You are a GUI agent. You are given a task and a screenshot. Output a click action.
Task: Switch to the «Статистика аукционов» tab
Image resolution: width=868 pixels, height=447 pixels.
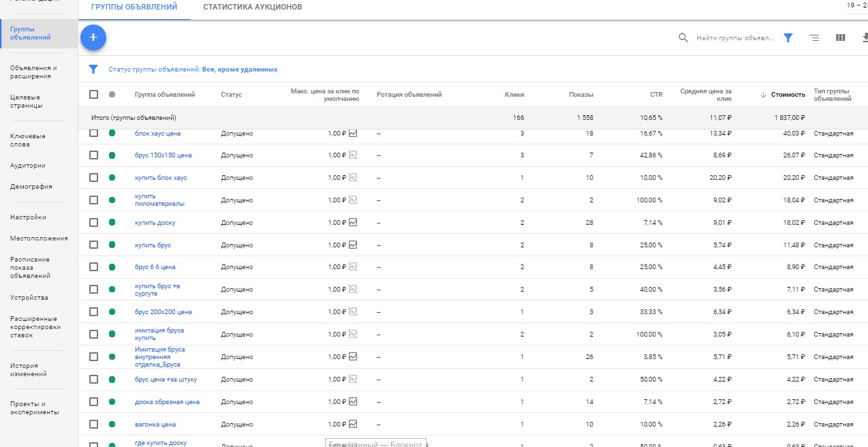click(x=252, y=7)
